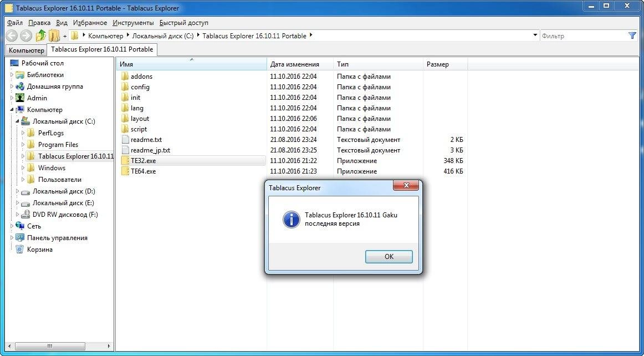Image resolution: width=644 pixels, height=356 pixels.
Task: Select the Tablacus Explorer 16.10.11 Portable tab
Action: (102, 49)
